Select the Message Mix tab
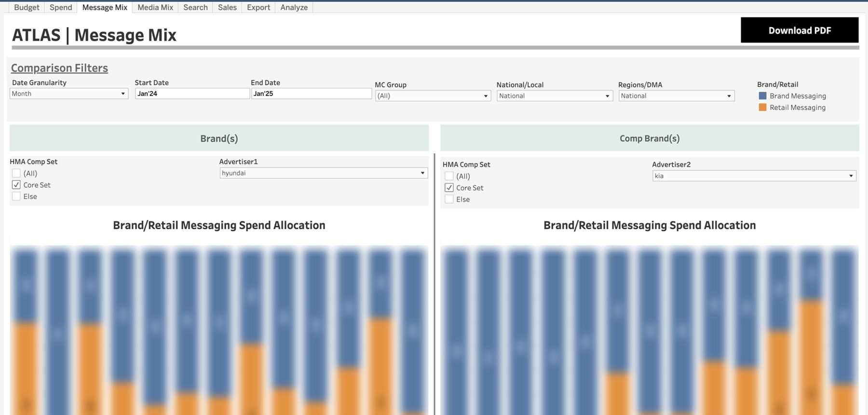 (105, 7)
